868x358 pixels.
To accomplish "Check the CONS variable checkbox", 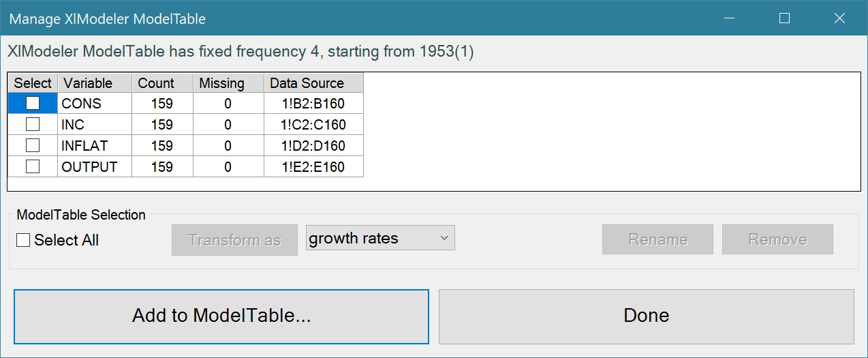I will [x=32, y=104].
